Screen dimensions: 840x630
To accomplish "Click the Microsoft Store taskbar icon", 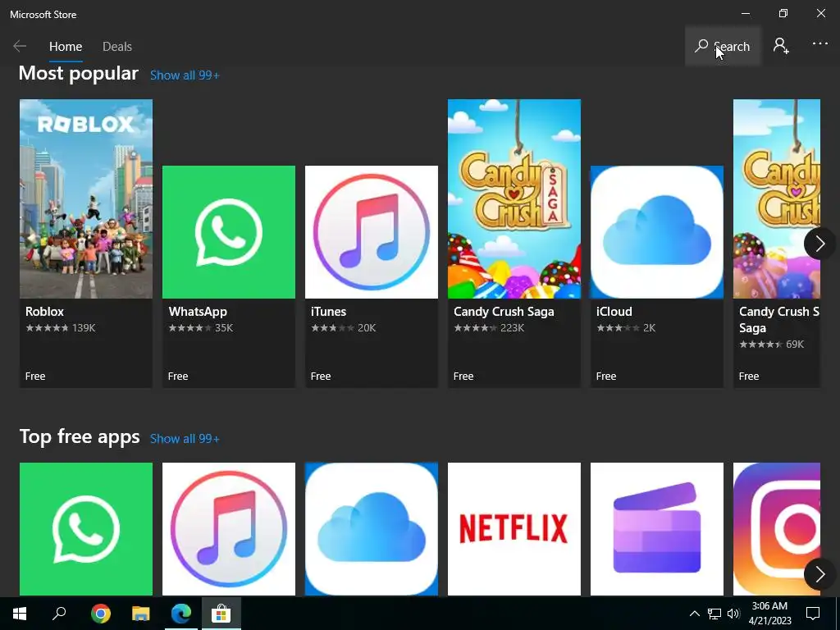I will 221,614.
